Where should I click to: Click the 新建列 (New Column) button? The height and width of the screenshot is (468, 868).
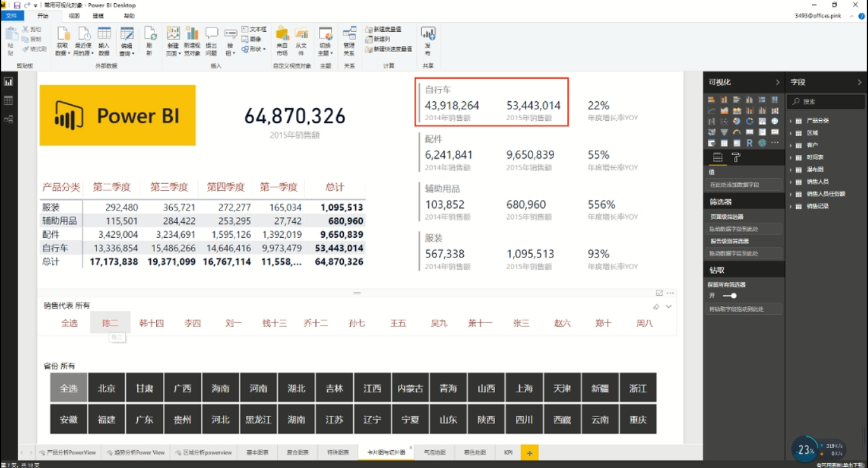(x=377, y=39)
